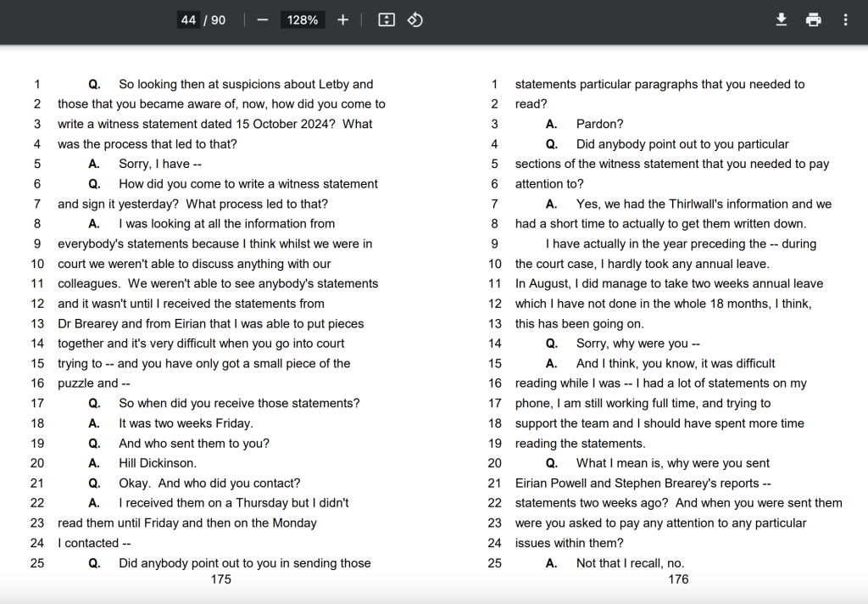Click the 128% zoom level field
The image size is (868, 604).
303,20
